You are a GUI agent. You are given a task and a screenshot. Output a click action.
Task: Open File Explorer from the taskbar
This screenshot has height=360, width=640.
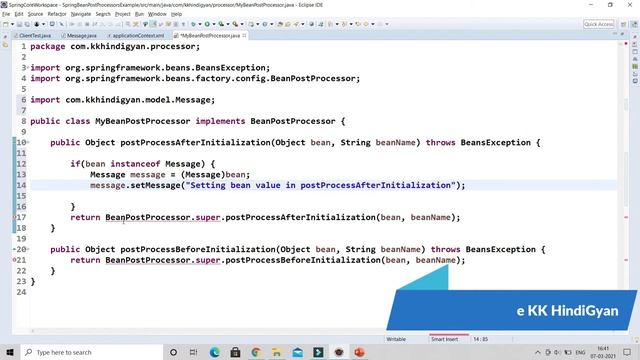coord(277,352)
